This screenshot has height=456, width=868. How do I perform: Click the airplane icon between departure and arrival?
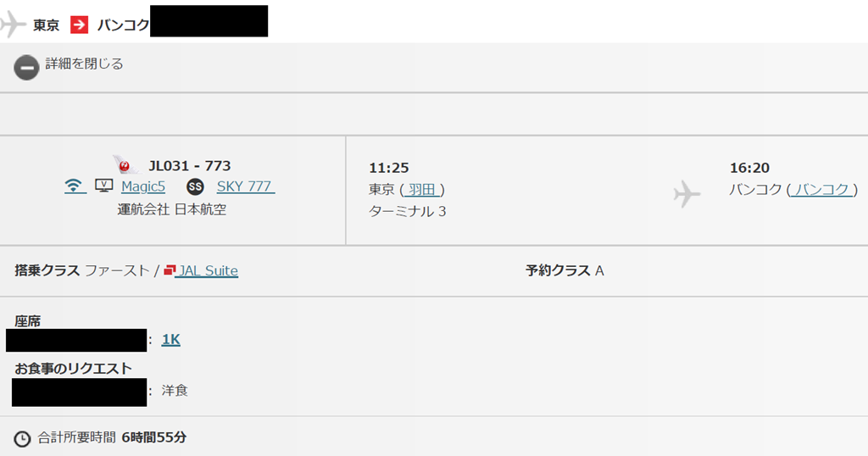(687, 194)
